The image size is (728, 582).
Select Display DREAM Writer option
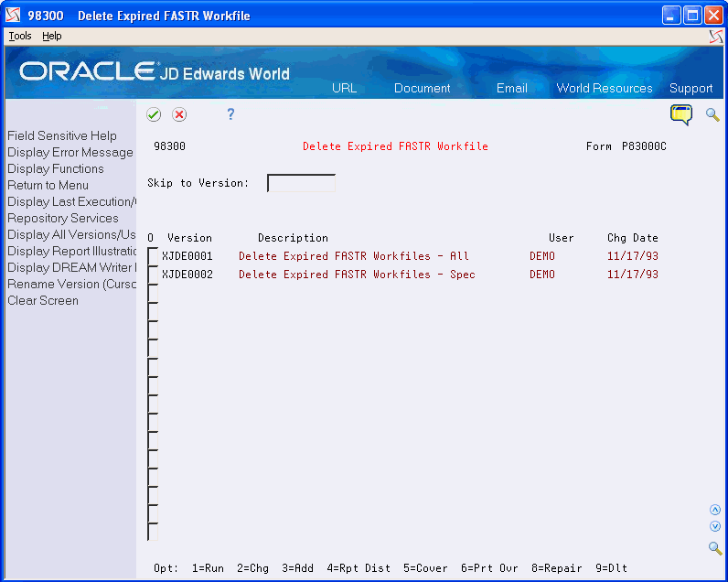coord(71,267)
